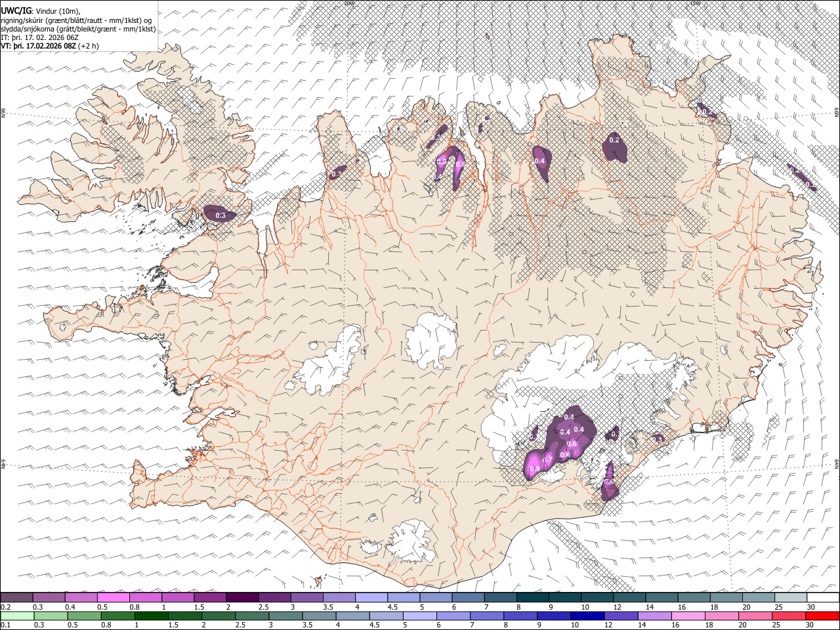This screenshot has width=840, height=630.
Task: Click the snow scale swatch starting at 0.2
Action: (17, 598)
